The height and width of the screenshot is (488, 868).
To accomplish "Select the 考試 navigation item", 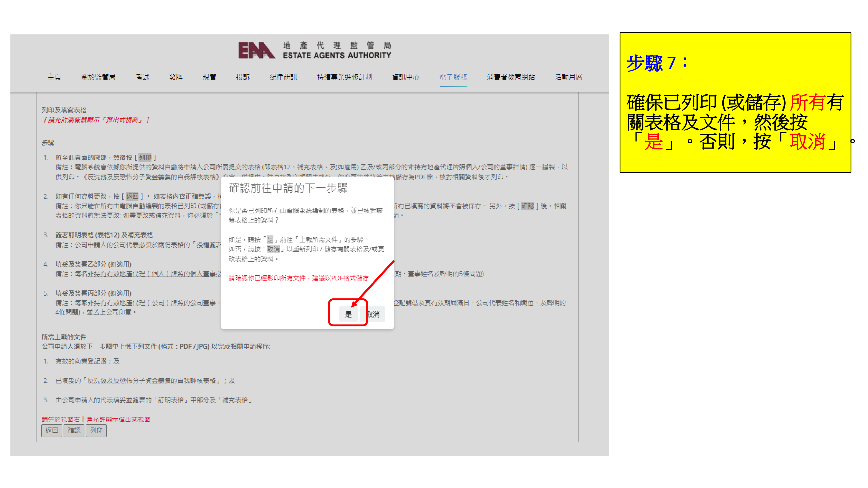I will click(x=142, y=77).
